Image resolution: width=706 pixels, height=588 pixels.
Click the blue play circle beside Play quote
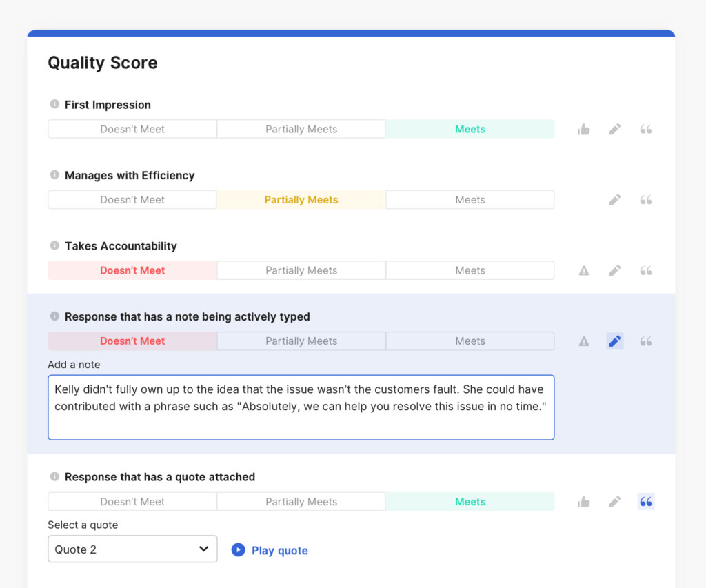click(238, 549)
